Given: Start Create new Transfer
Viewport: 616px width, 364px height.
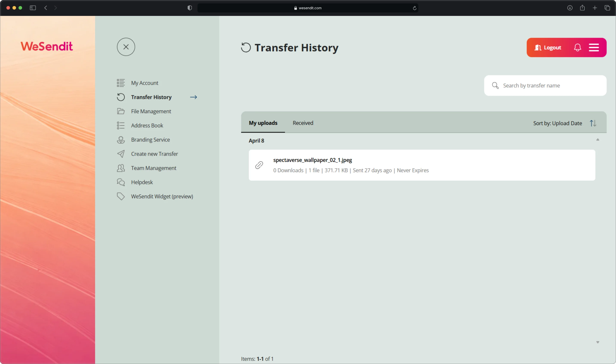Looking at the screenshot, I should click(154, 154).
